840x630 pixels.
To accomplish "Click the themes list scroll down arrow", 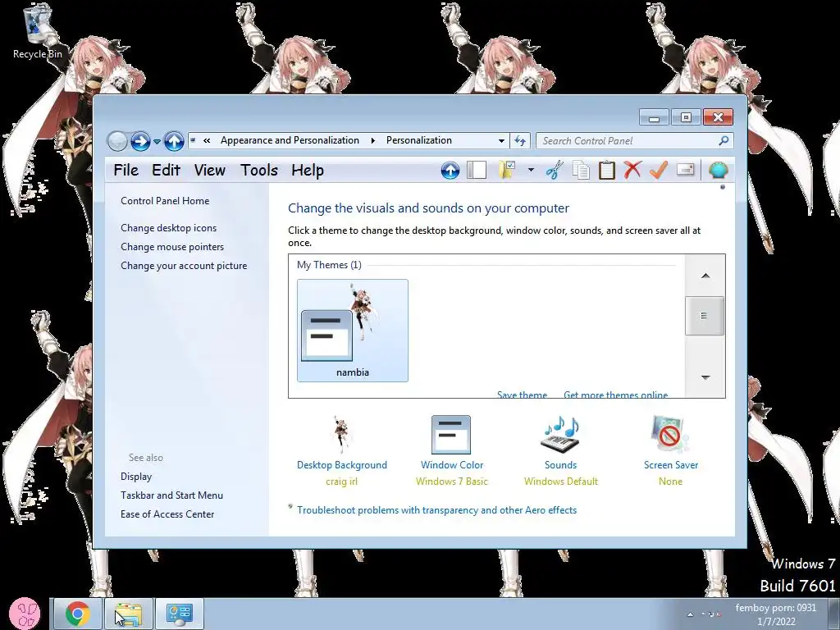I will pos(705,377).
